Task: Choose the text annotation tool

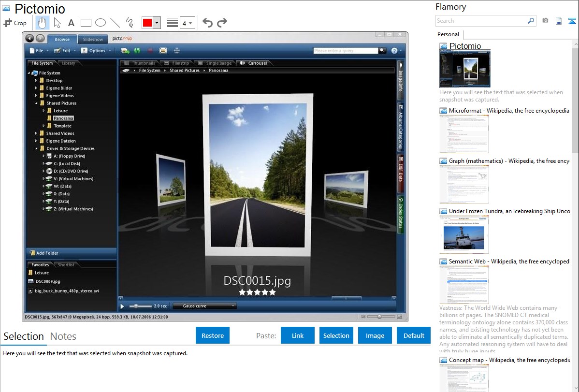Action: click(x=71, y=23)
